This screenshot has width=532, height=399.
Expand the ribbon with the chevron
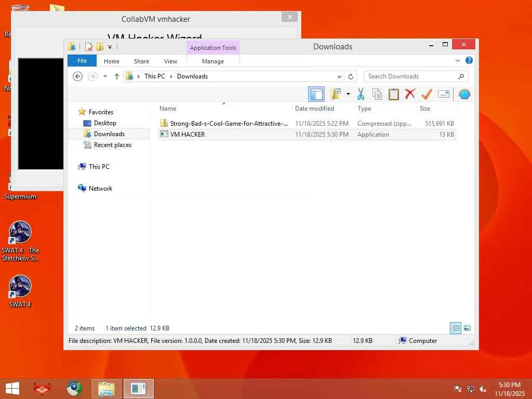pyautogui.click(x=458, y=61)
